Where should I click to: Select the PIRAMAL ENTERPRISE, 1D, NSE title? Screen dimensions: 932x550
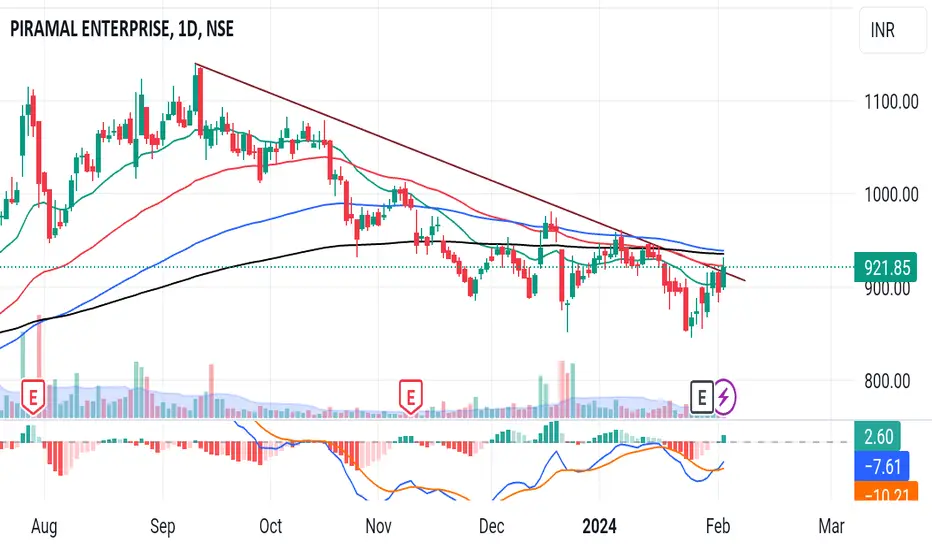(x=122, y=29)
